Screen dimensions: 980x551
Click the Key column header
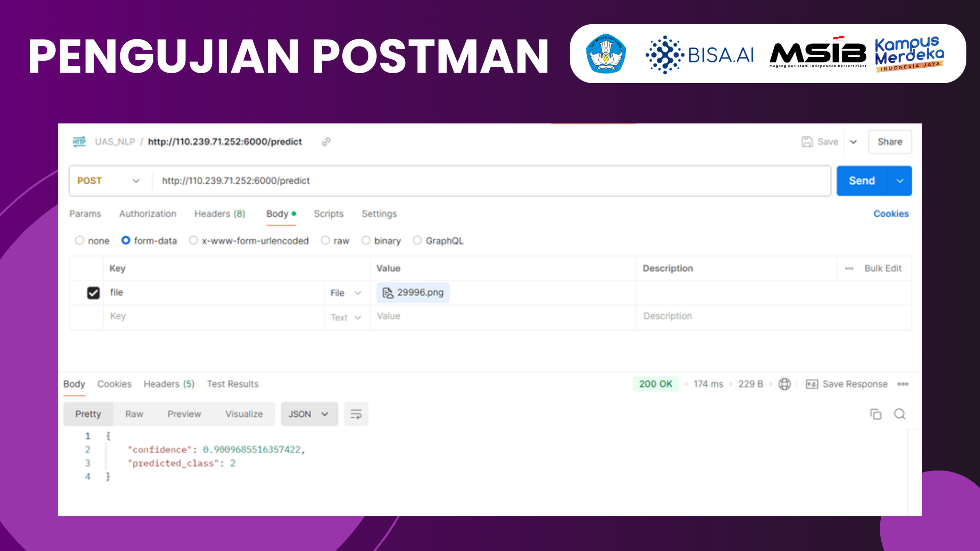coord(118,268)
